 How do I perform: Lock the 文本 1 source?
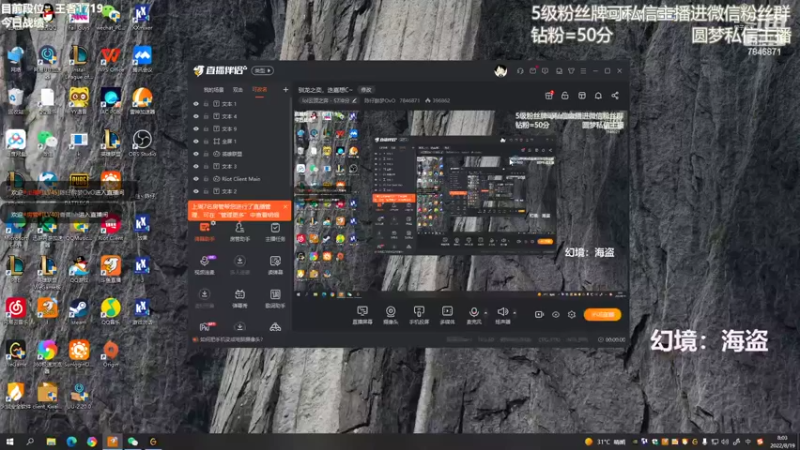point(206,104)
